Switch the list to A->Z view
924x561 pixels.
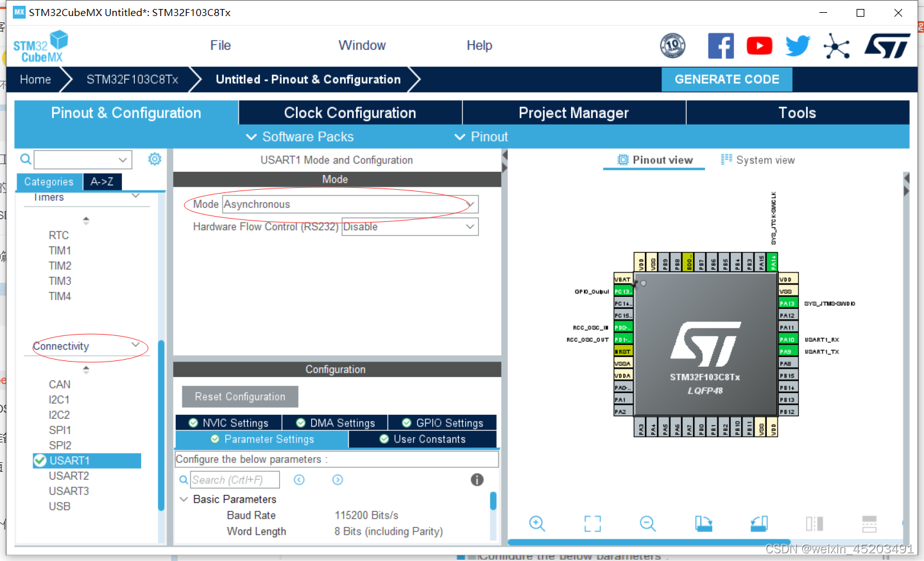tap(102, 181)
